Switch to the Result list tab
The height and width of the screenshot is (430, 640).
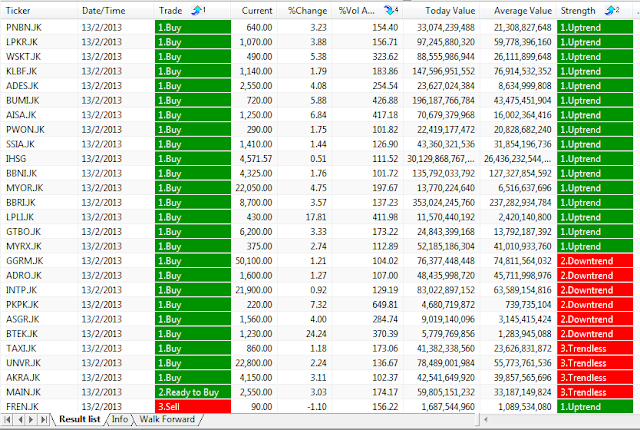[80, 419]
